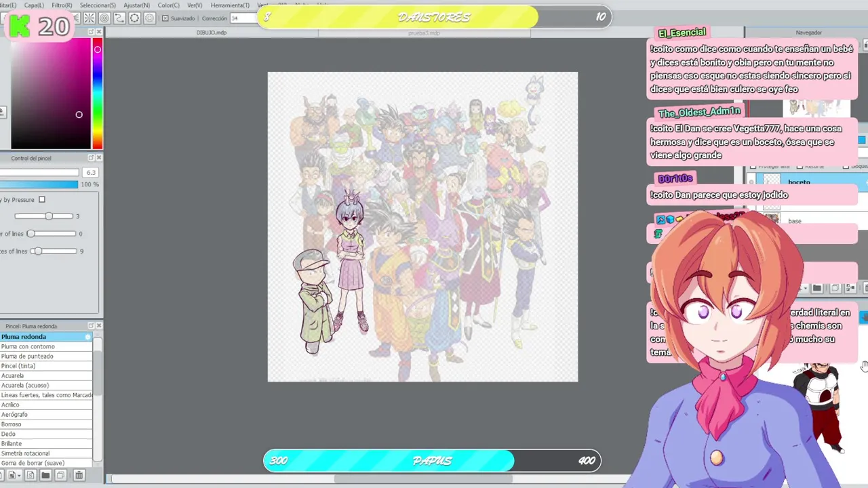Select the Líneas fuertes Marcador brush

[46, 395]
